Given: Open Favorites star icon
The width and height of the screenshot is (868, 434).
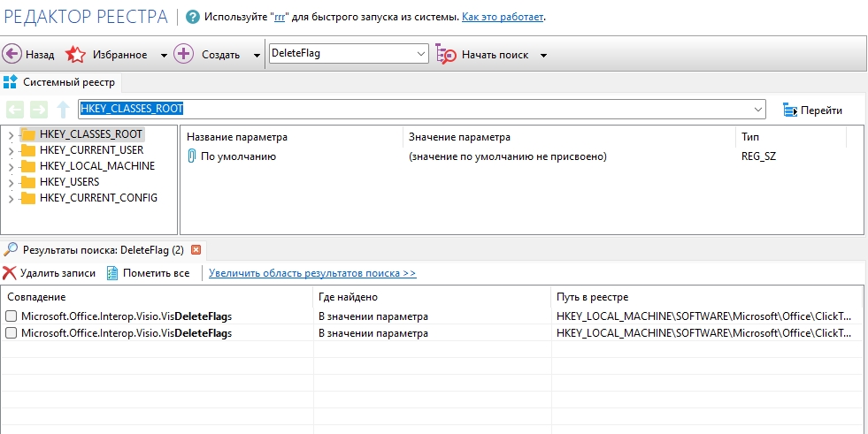Looking at the screenshot, I should click(76, 54).
